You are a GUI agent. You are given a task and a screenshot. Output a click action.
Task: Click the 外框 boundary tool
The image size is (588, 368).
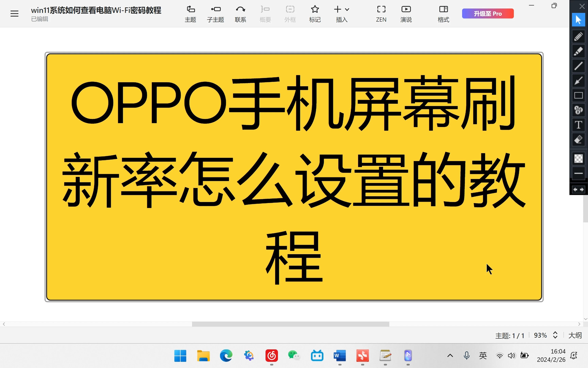point(290,14)
